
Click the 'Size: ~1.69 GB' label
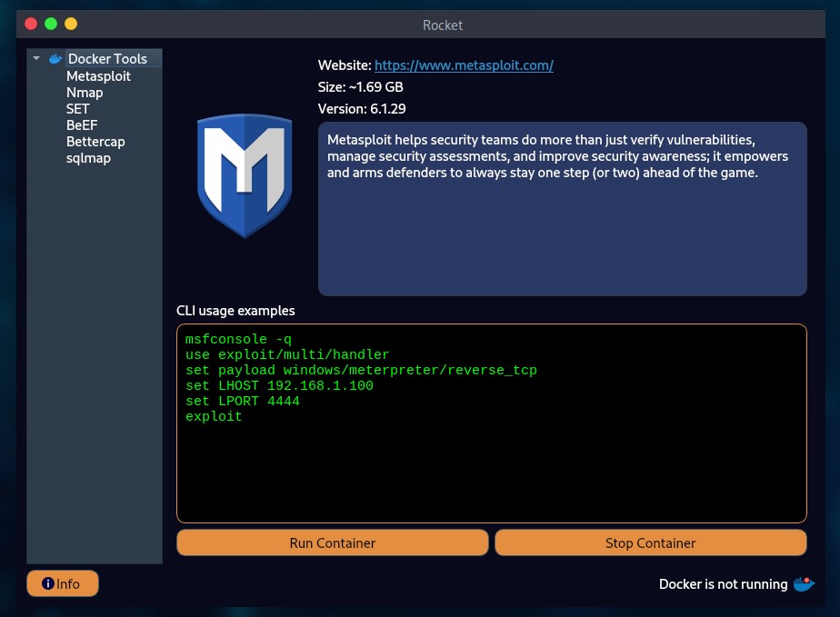tap(361, 86)
